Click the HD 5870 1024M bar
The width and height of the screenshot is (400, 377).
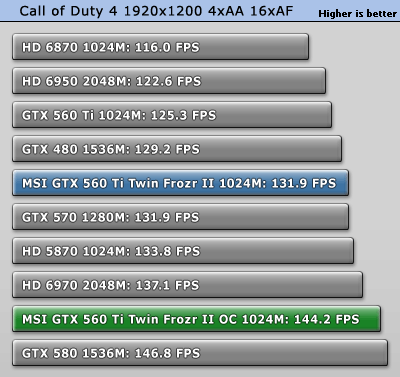(x=183, y=251)
